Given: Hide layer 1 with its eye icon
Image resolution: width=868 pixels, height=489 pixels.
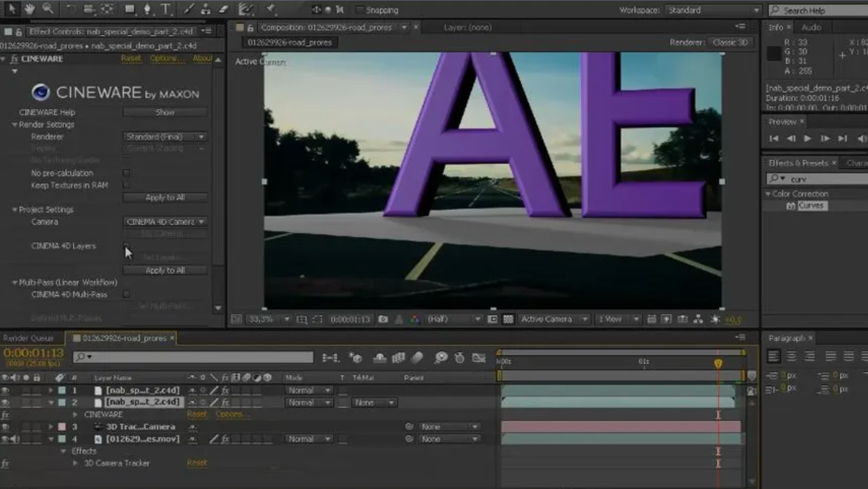Looking at the screenshot, I should click(5, 390).
